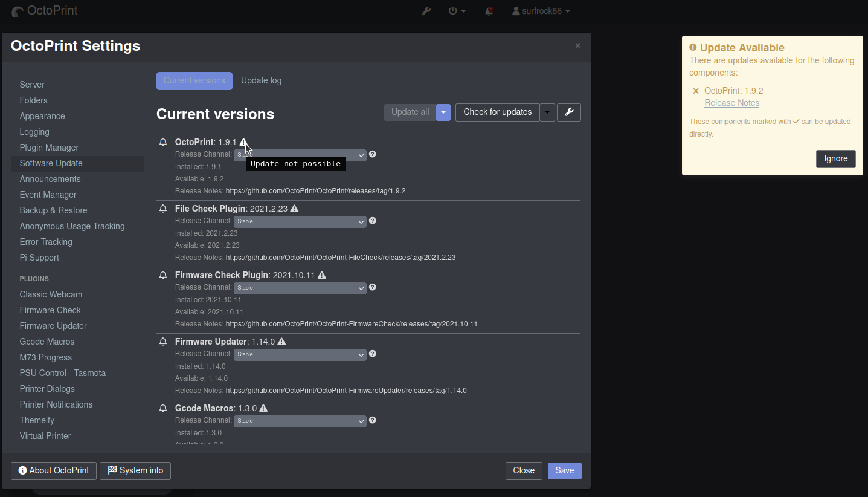Click the OctoPrint logo in the top bar
Viewport: 868px width, 497px height.
(44, 10)
